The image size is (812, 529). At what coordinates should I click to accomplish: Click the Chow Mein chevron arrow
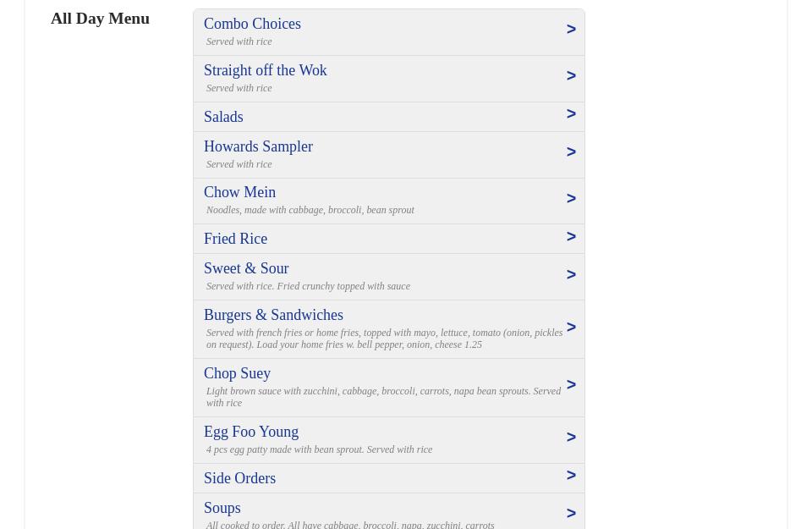(x=571, y=199)
